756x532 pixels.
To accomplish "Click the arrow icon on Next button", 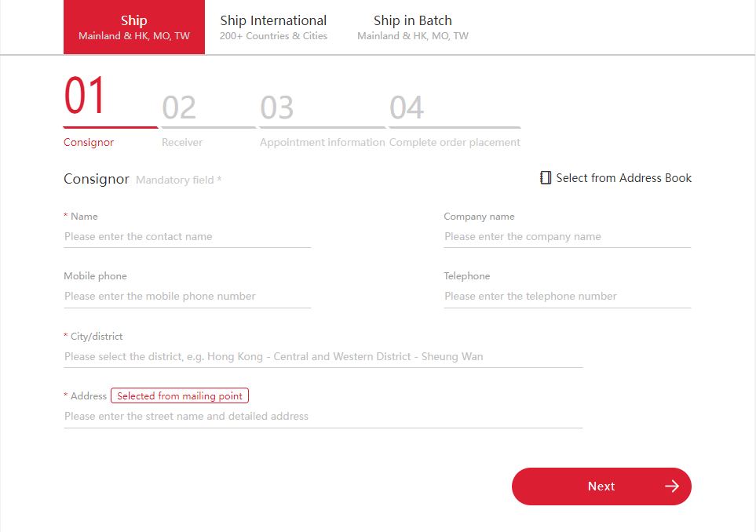I will [672, 486].
